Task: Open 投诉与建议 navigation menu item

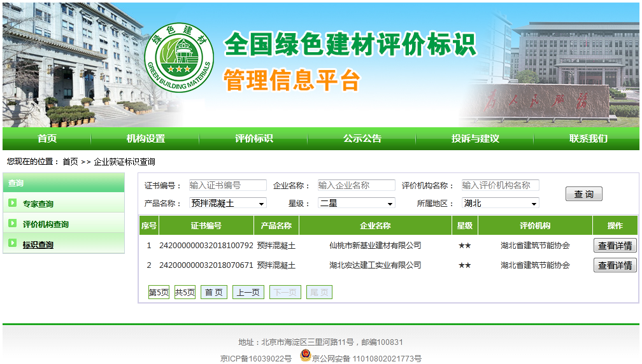Action: click(x=475, y=139)
